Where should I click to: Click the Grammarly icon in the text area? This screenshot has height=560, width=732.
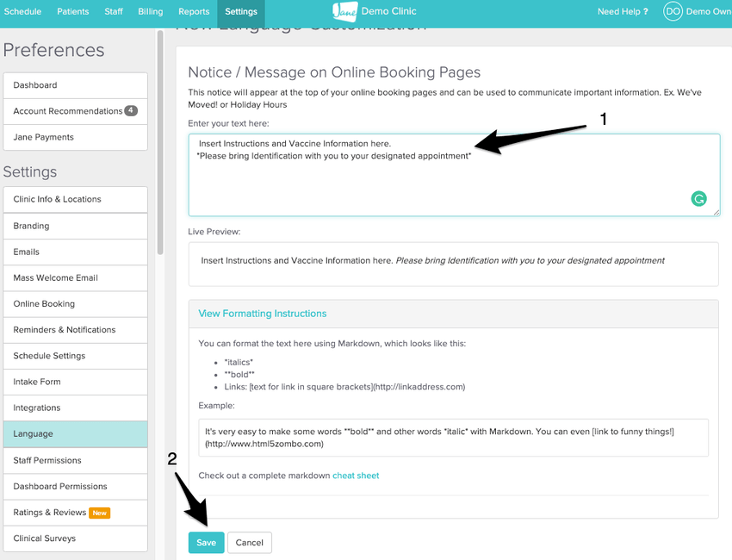698,199
